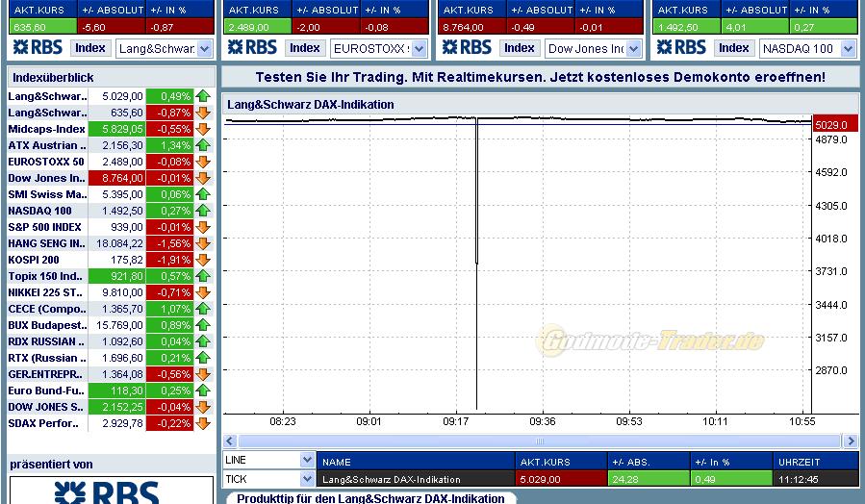Click the up arrow for BUX Budapest..
This screenshot has width=865, height=504.
point(203,325)
